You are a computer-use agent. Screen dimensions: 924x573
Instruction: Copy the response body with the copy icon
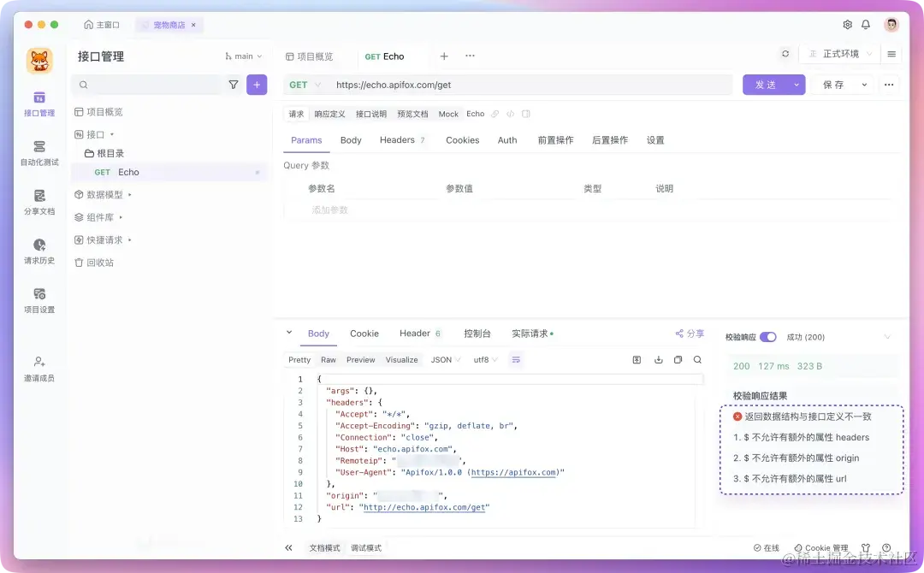(x=678, y=360)
